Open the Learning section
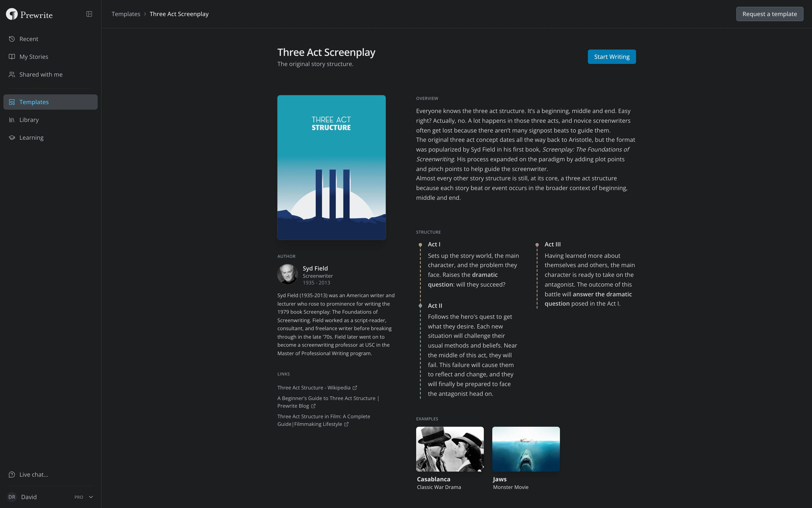 (x=50, y=138)
